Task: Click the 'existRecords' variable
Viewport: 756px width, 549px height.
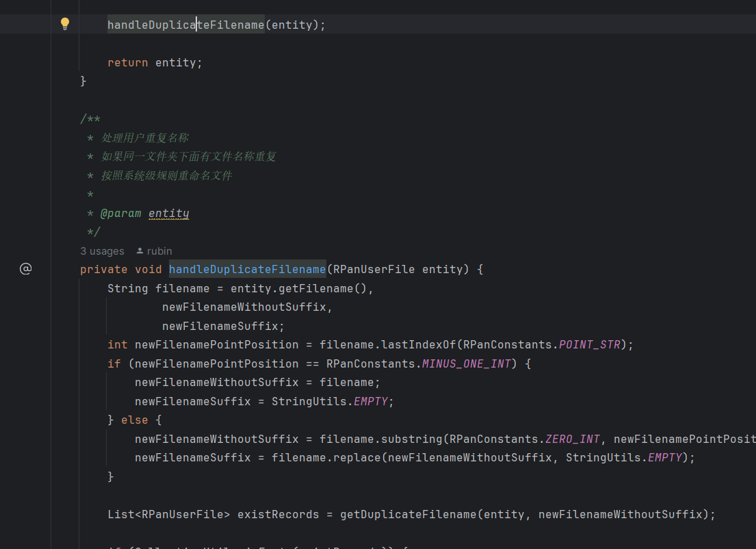Action: click(x=278, y=514)
